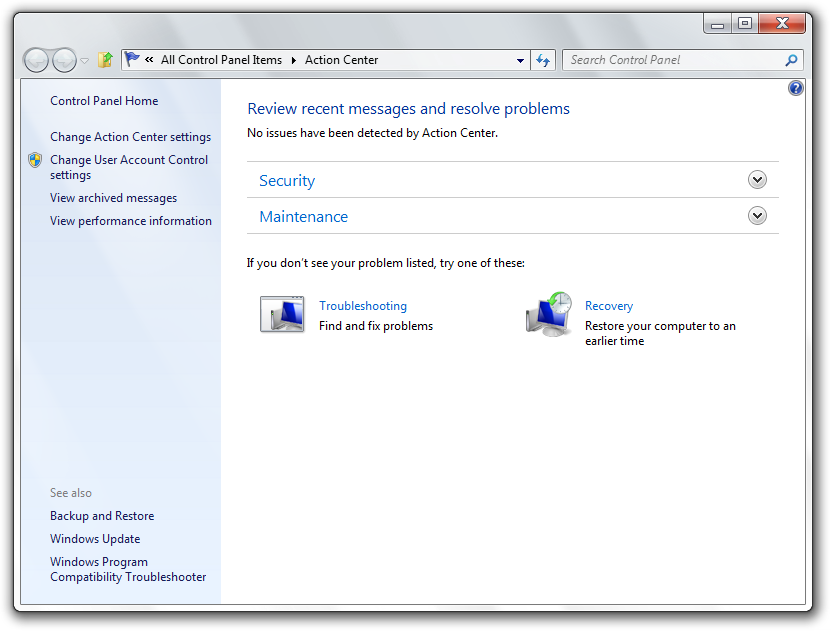Image resolution: width=832 pixels, height=632 pixels.
Task: Click the Action Center flag icon in address bar
Action: tap(132, 59)
